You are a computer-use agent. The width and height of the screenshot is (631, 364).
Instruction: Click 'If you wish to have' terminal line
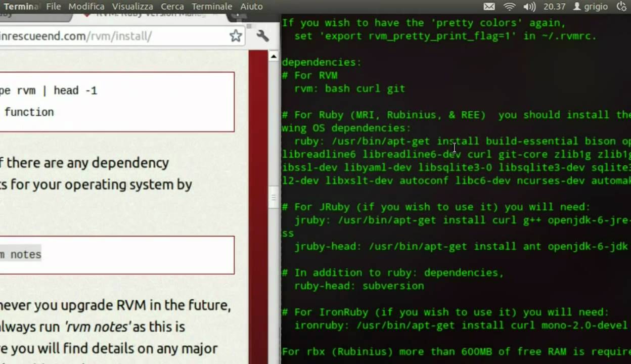[x=424, y=23]
